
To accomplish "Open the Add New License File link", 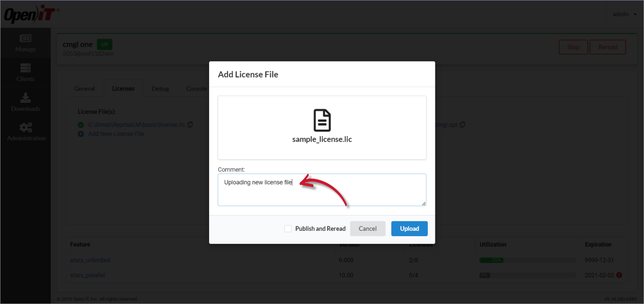I will click(116, 134).
